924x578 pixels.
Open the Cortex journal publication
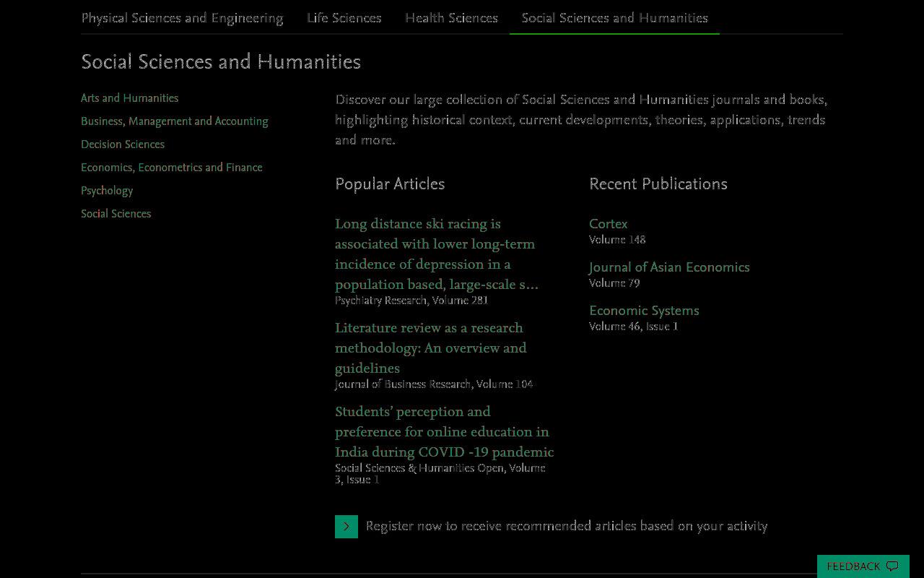[x=608, y=224]
